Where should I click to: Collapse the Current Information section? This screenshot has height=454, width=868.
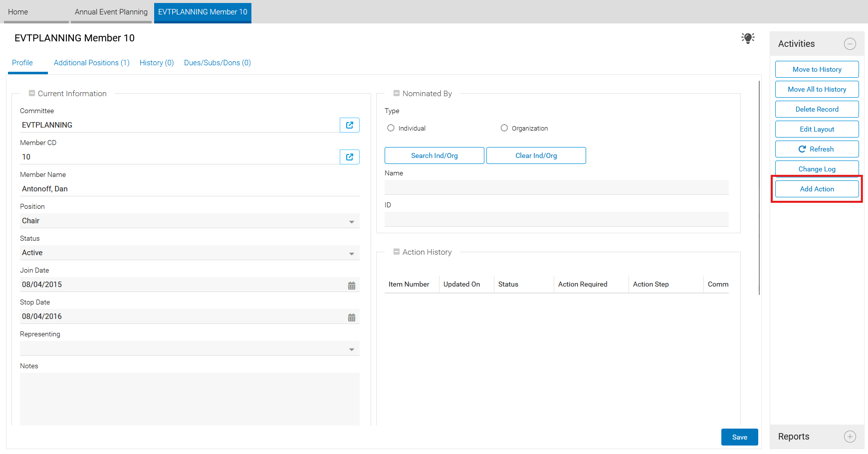tap(32, 93)
